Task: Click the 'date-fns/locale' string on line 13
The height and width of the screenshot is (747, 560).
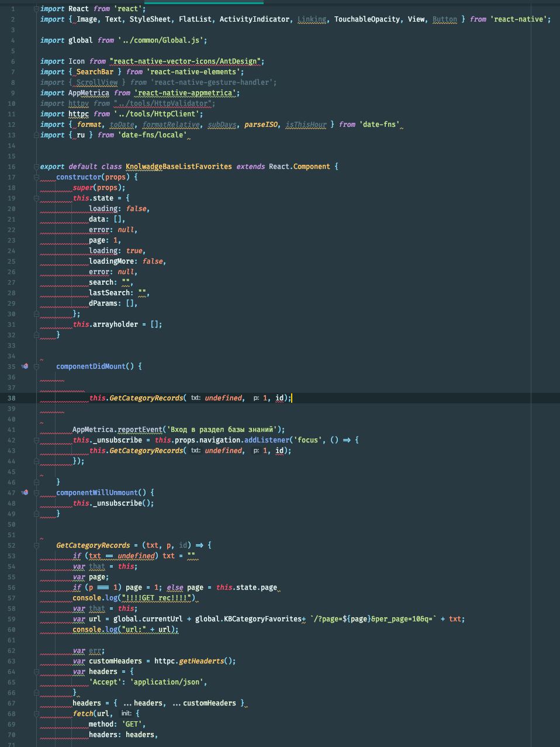Action: click(x=152, y=135)
